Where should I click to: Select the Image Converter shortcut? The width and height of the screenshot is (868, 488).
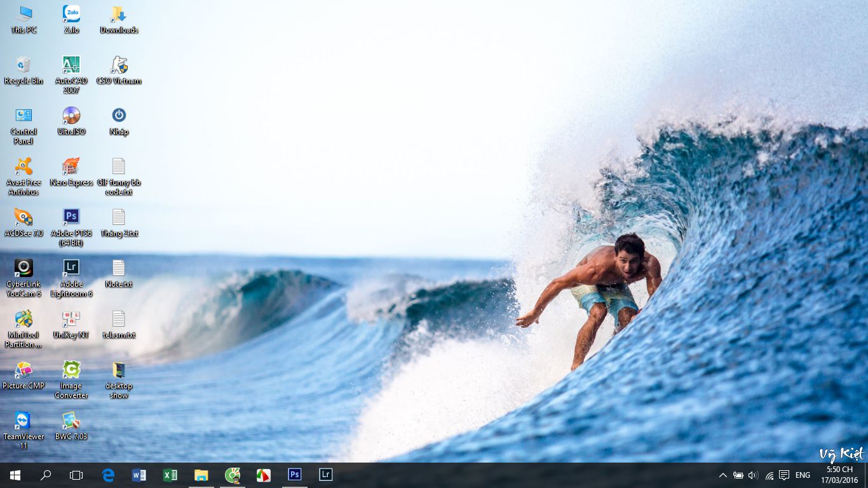[x=71, y=380]
